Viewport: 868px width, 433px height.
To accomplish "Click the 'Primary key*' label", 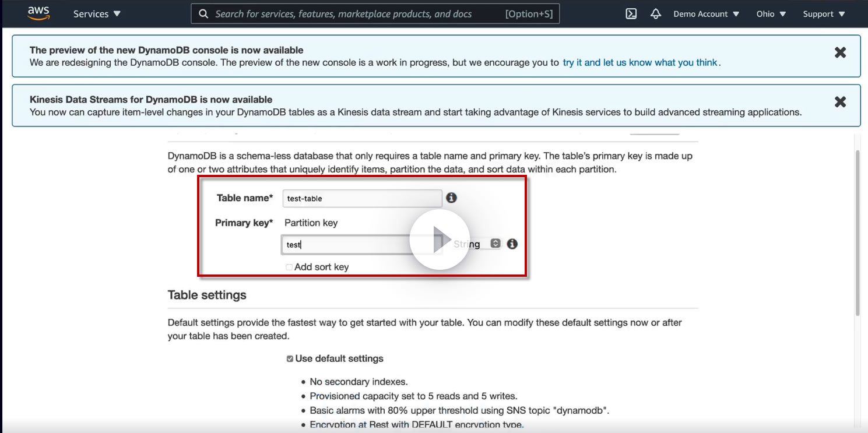I will [244, 223].
